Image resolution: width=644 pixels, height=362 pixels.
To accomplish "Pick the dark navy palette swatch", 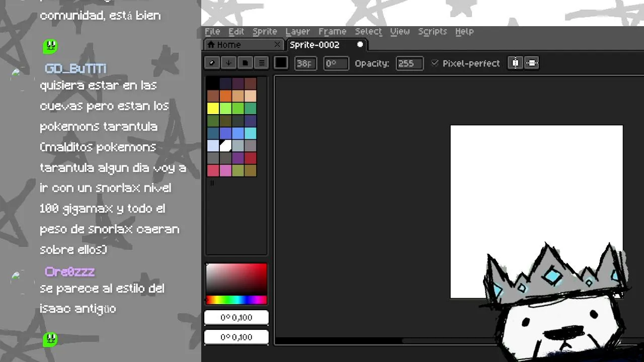I will click(x=225, y=83).
